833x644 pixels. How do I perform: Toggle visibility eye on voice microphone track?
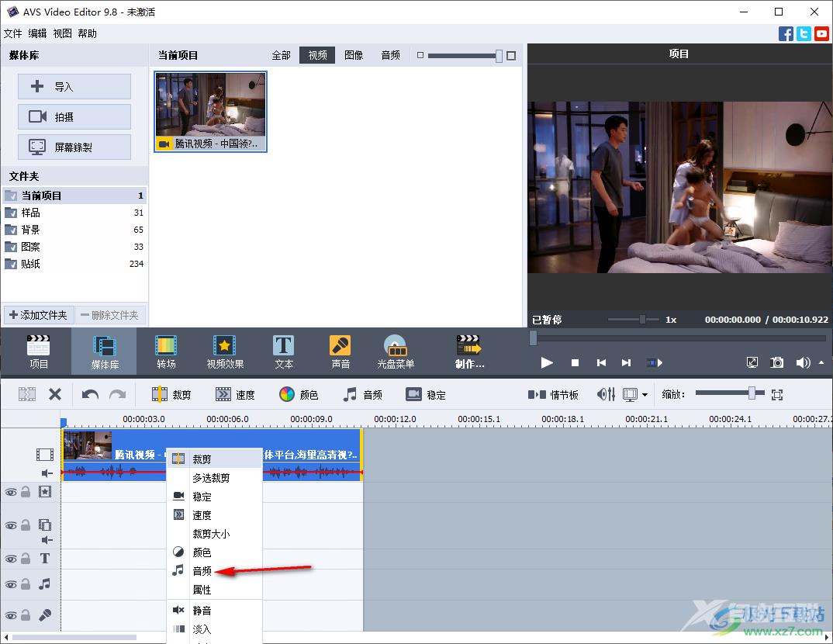coord(11,615)
